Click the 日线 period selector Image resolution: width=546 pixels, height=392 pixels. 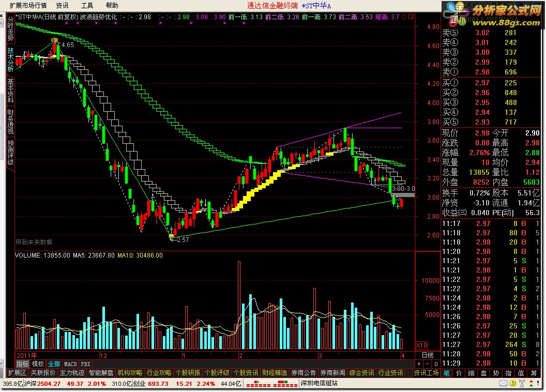[x=428, y=355]
